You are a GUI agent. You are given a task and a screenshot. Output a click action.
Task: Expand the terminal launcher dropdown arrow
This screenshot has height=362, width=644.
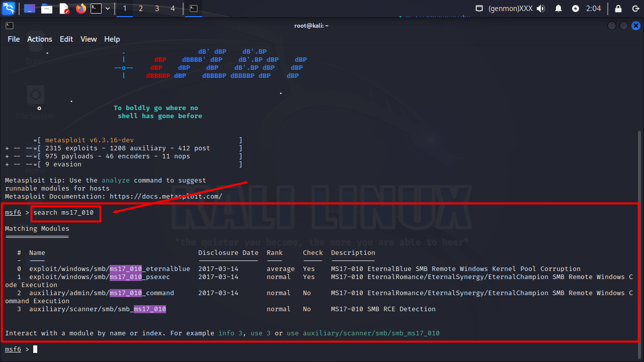107,9
